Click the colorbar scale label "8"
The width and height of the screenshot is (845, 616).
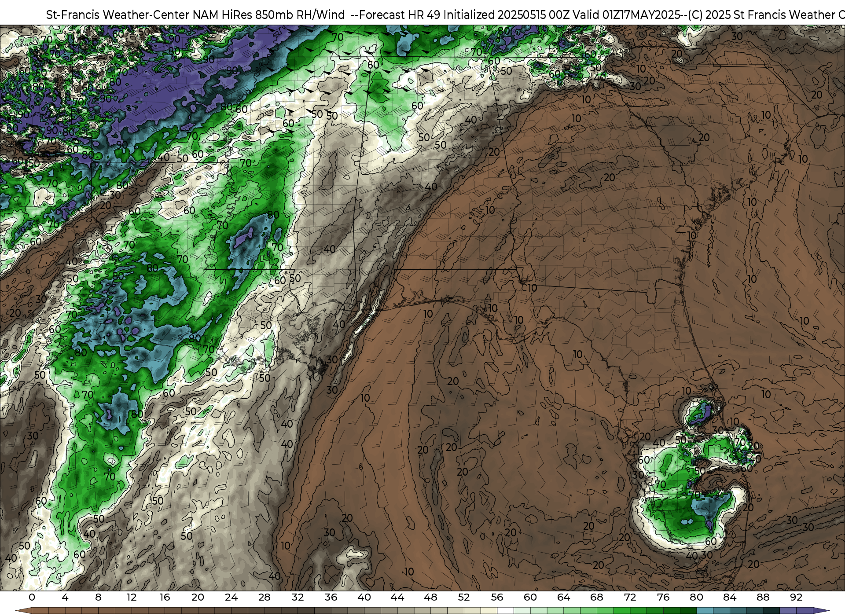[x=98, y=597]
